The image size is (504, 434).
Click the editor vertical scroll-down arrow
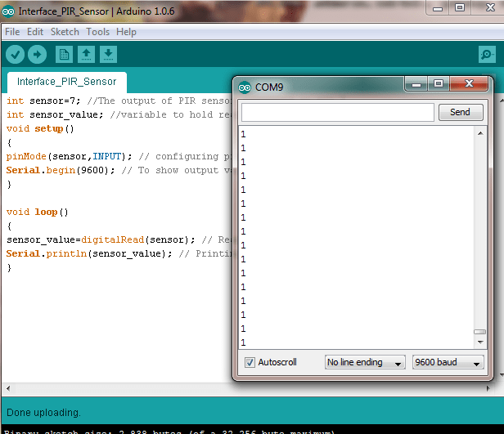(x=502, y=374)
